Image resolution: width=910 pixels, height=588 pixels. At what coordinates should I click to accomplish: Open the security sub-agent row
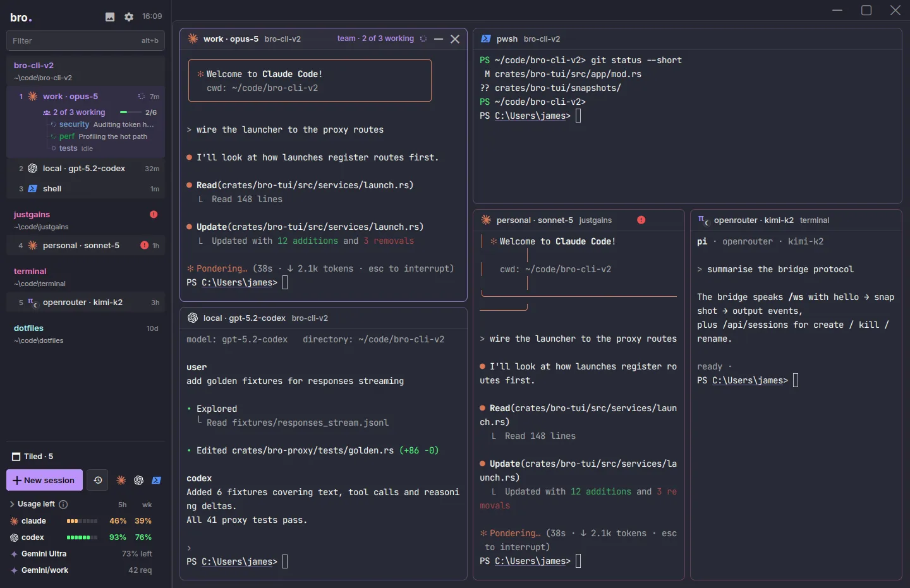(103, 124)
